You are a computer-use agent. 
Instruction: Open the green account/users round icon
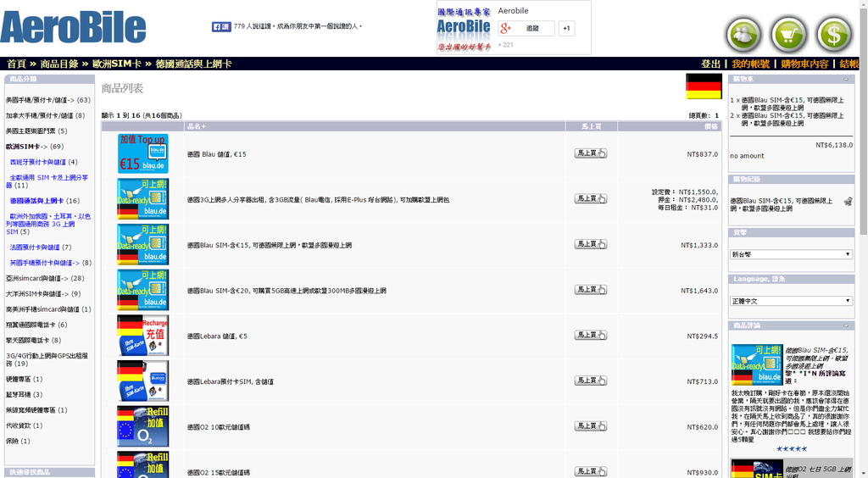tap(743, 34)
